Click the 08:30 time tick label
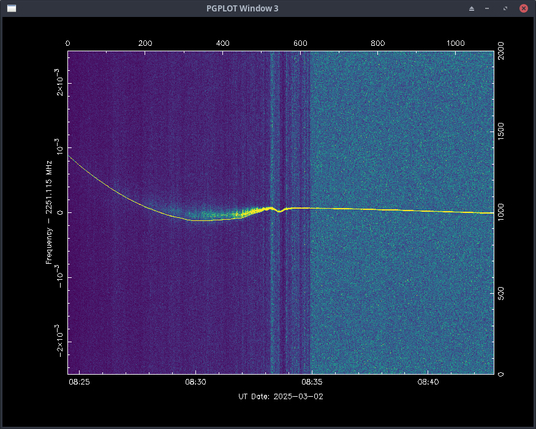The height and width of the screenshot is (429, 536). 196,382
